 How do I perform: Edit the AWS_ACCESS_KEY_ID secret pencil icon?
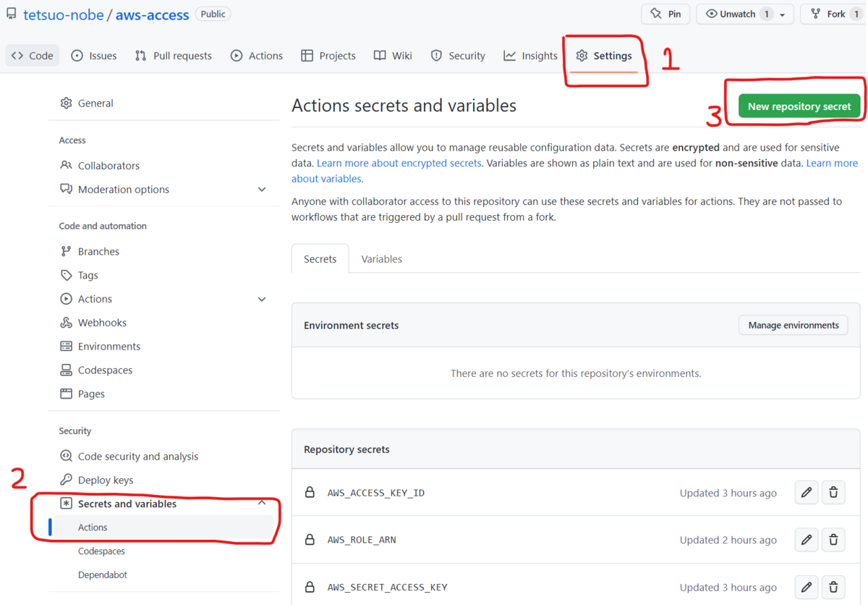coord(807,493)
